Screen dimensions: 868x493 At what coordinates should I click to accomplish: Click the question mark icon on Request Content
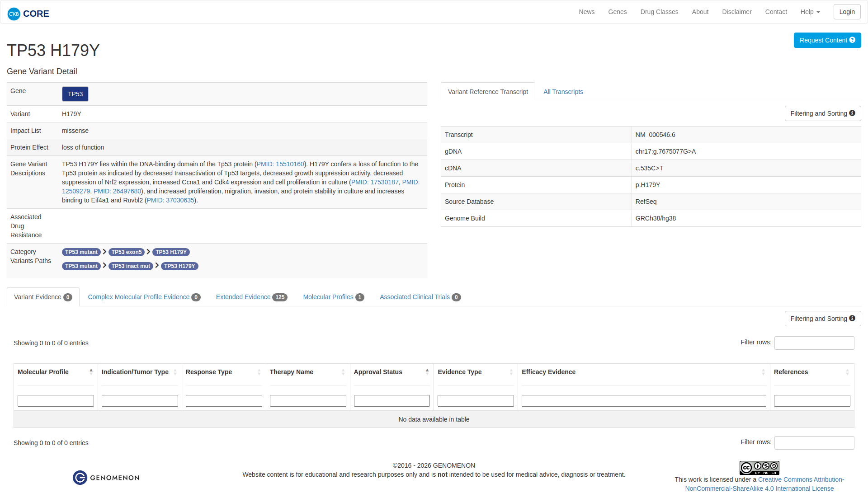tap(852, 40)
